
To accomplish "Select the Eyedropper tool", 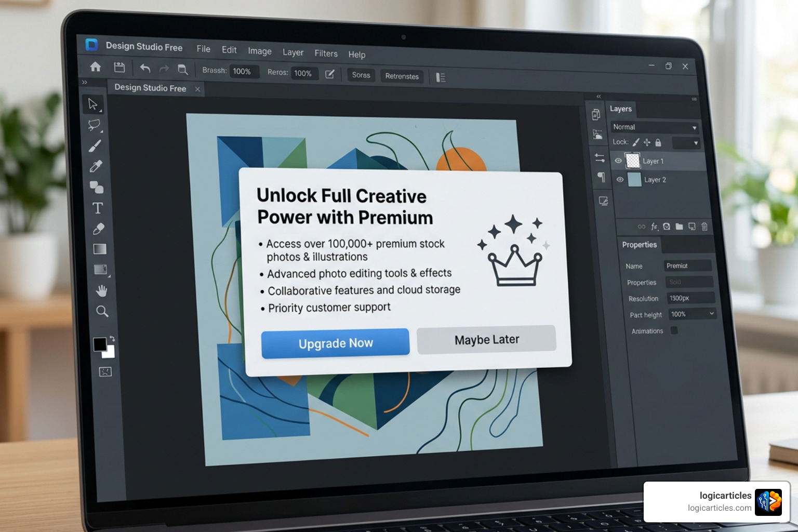I will 96,166.
